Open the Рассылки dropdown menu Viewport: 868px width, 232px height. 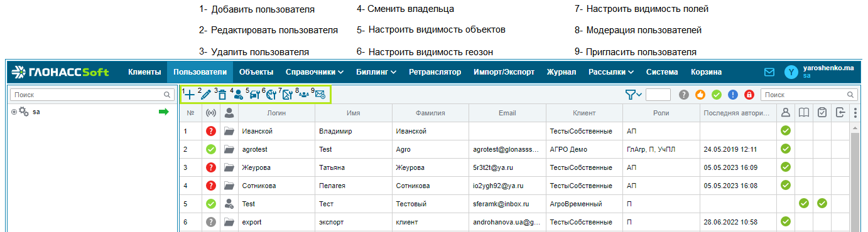[611, 72]
